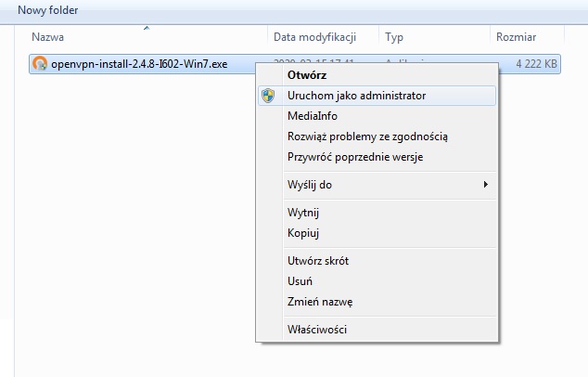The width and height of the screenshot is (588, 377).
Task: Choose Przywróć poprzednie wersje
Action: [x=355, y=157]
